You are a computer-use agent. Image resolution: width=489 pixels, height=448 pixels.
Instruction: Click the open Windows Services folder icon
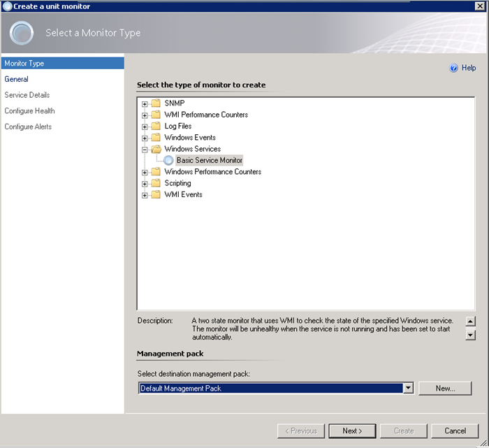click(156, 149)
